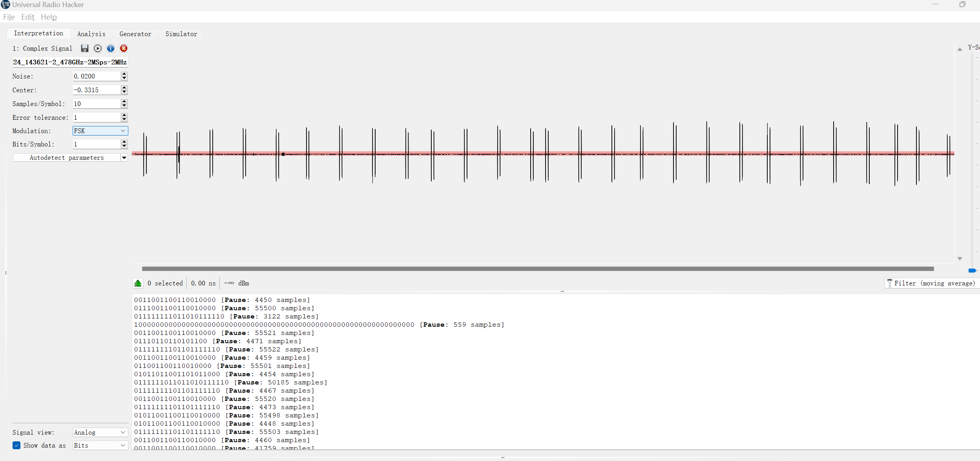980x461 pixels.
Task: Increase the Center value with up arrow
Action: point(124,88)
